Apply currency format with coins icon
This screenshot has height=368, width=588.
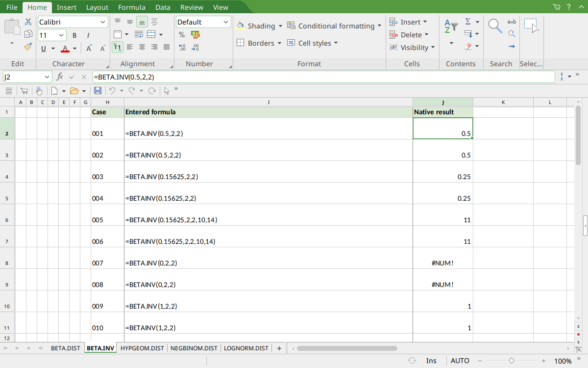196,35
